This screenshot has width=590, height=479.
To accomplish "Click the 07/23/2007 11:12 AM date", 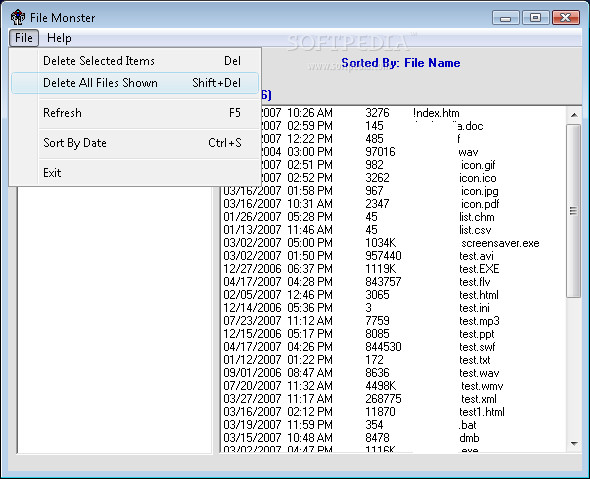I will coord(278,321).
